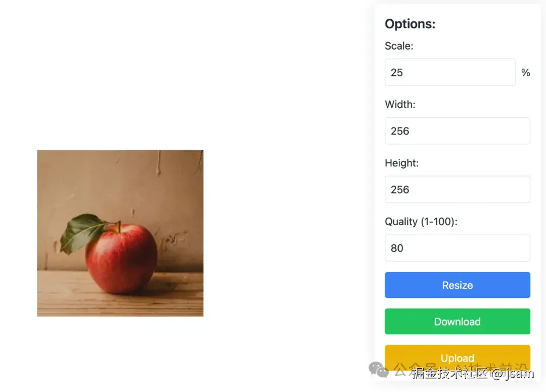Click the Scale: label text
Image resolution: width=546 pixels, height=392 pixels.
pyautogui.click(x=399, y=46)
